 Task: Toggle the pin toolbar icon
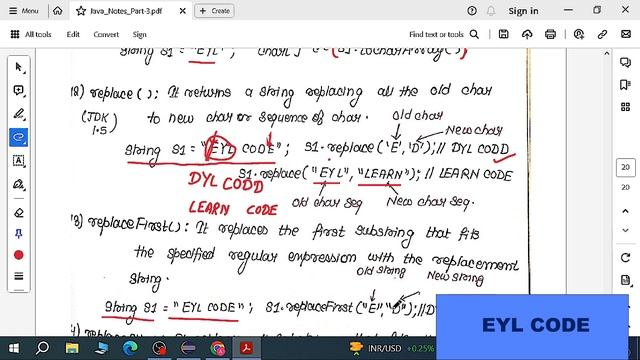tap(19, 233)
